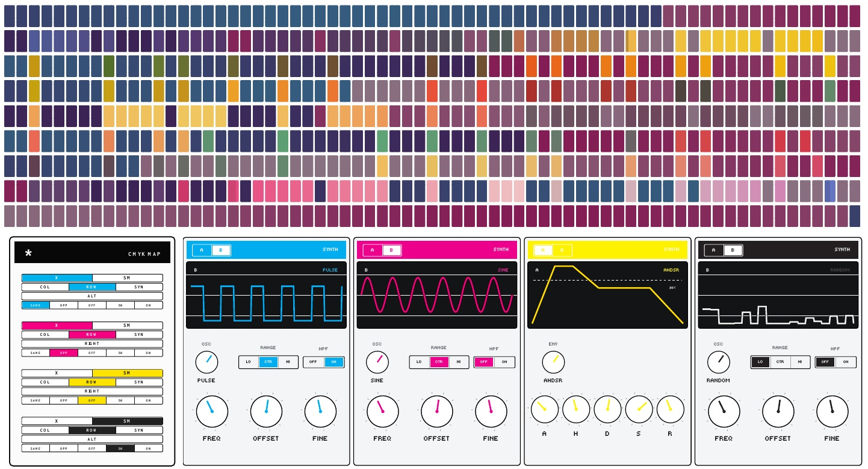Click the ALT bar in cyan map section

click(92, 296)
